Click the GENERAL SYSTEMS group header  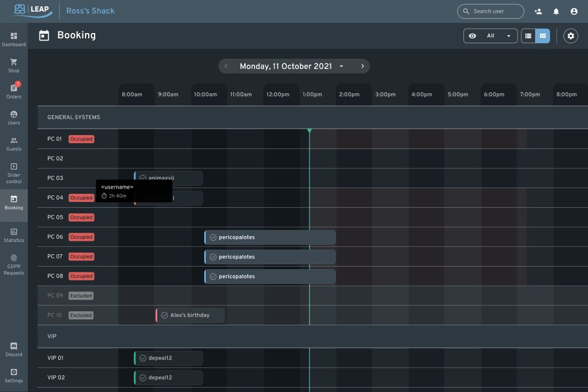pyautogui.click(x=313, y=117)
